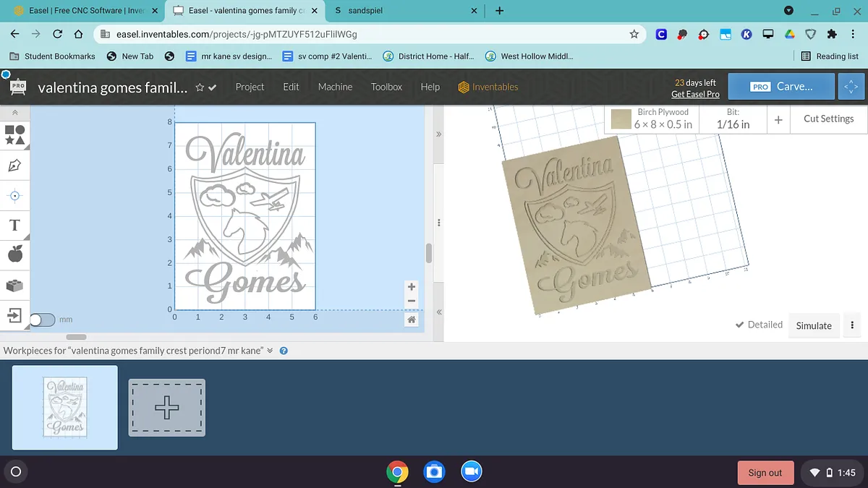Click the Simulate button
Screen dimensions: 868x488
814,325
